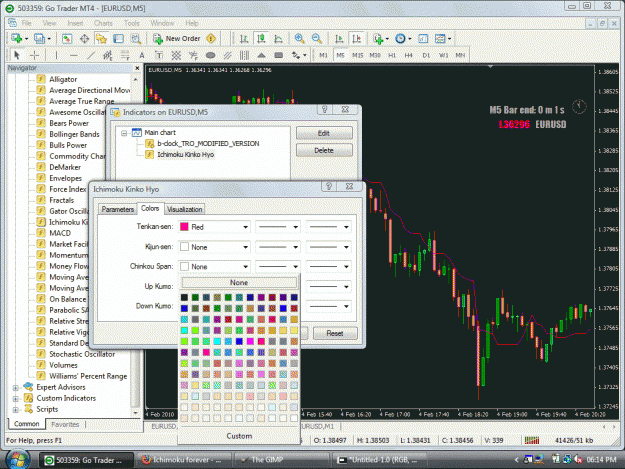Screen dimensions: 625x469
Task: Click the Reset button
Action: [x=335, y=333]
